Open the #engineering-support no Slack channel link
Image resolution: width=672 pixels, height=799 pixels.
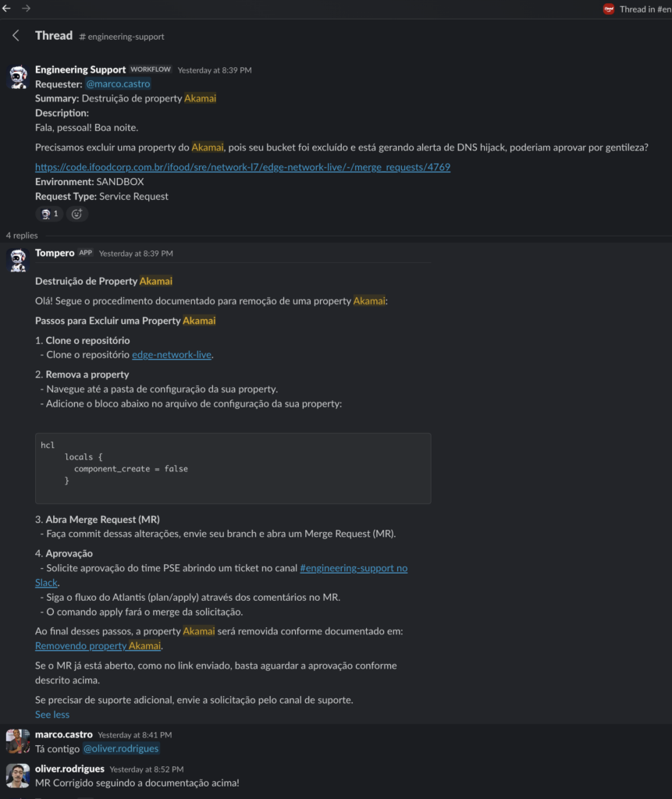353,568
